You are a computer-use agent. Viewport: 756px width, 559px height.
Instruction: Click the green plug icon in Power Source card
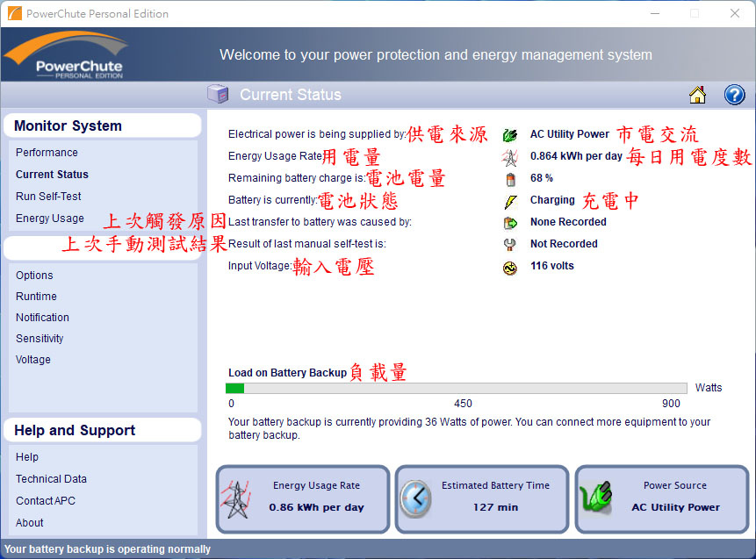tap(596, 498)
